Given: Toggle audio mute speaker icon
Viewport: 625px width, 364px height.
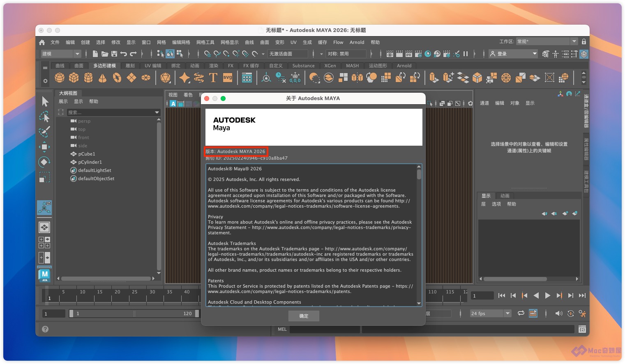Looking at the screenshot, I should 559,314.
